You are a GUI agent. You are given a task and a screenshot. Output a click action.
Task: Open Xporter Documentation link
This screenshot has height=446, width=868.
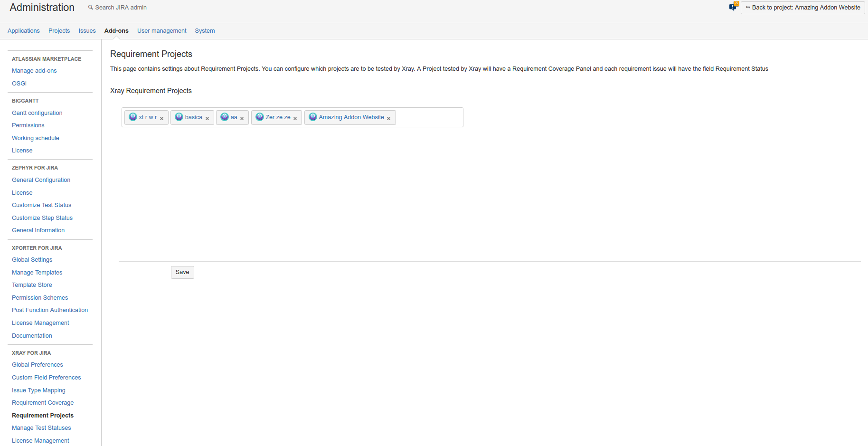pyautogui.click(x=32, y=336)
